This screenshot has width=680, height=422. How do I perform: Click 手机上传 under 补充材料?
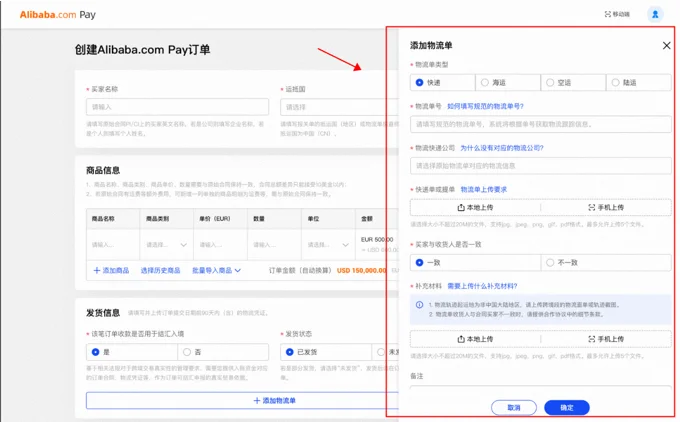pos(606,339)
